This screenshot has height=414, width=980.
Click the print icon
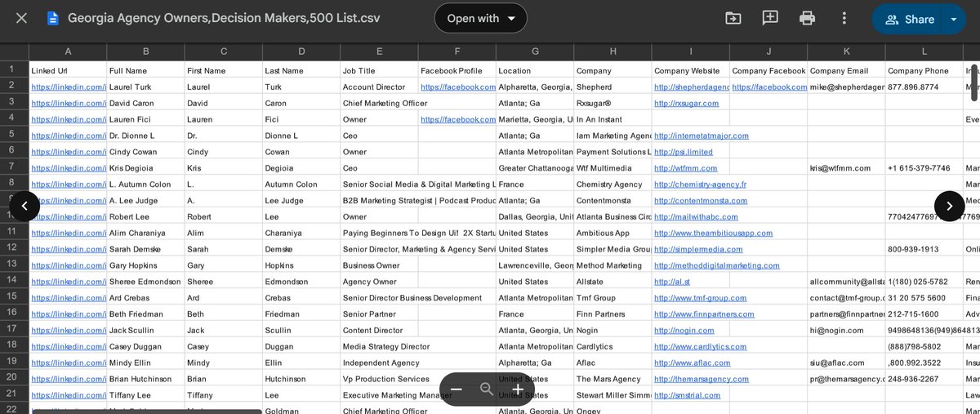pos(808,18)
